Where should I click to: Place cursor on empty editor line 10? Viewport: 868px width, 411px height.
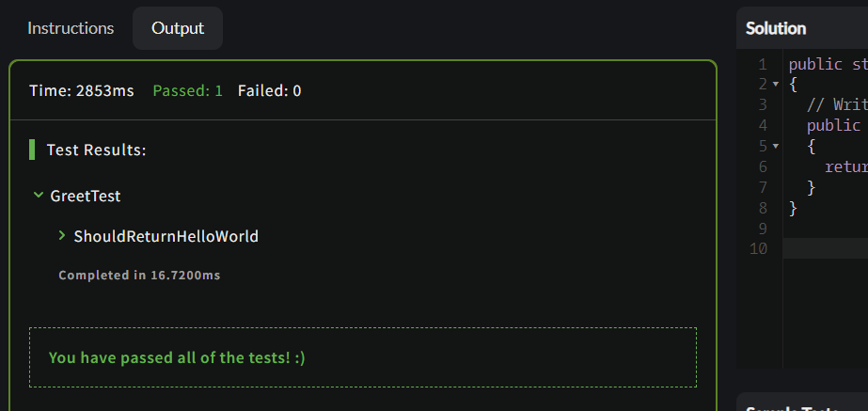[x=826, y=248]
